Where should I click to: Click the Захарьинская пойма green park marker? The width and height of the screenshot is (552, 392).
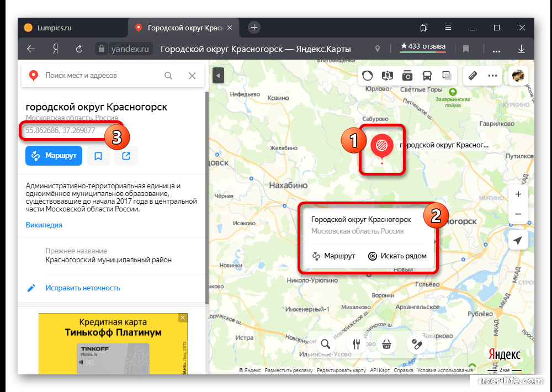(453, 92)
